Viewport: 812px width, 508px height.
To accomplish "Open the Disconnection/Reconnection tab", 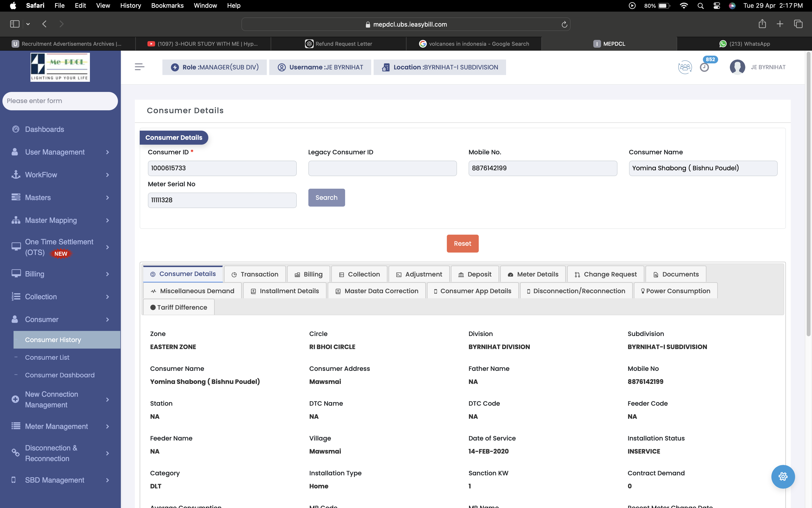I will (x=576, y=291).
